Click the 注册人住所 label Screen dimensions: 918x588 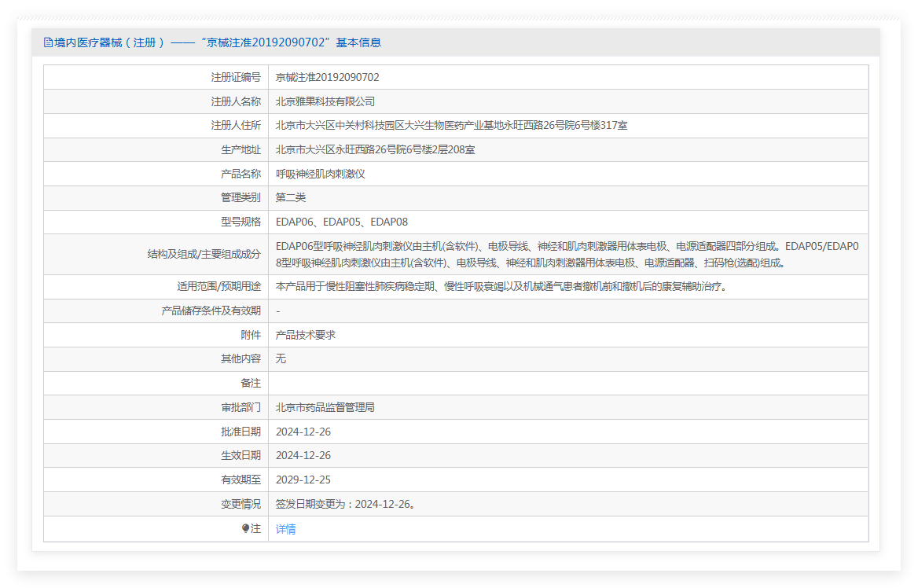(x=236, y=125)
